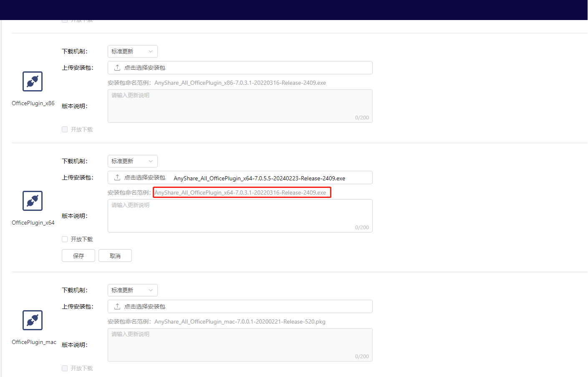This screenshot has width=588, height=377.
Task: Click the OfficePlugin_x86 plugin icon
Action: coord(33,81)
